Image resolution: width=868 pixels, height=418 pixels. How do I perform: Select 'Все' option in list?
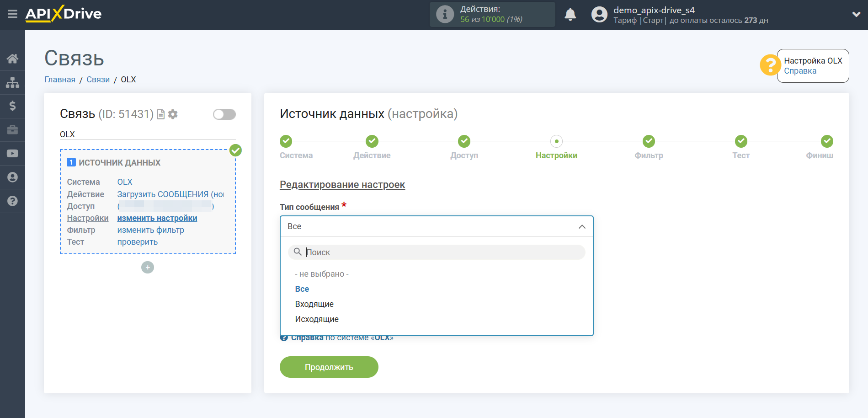pyautogui.click(x=302, y=289)
